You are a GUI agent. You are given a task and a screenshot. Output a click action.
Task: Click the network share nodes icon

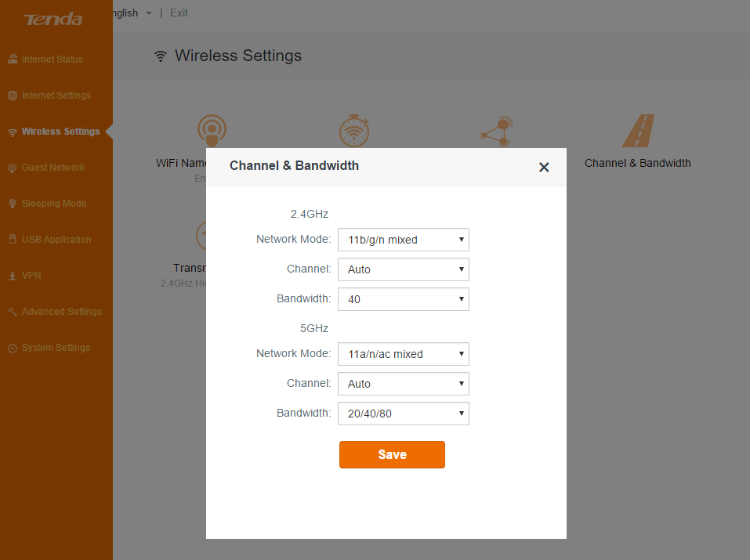[496, 131]
